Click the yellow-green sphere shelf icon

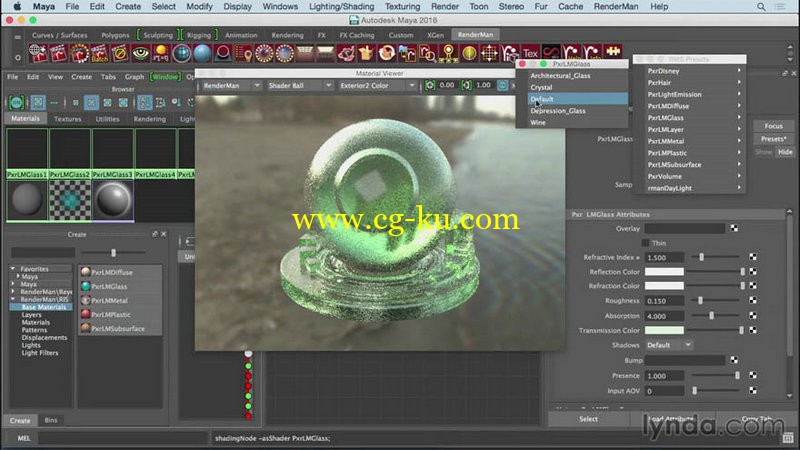(x=469, y=53)
